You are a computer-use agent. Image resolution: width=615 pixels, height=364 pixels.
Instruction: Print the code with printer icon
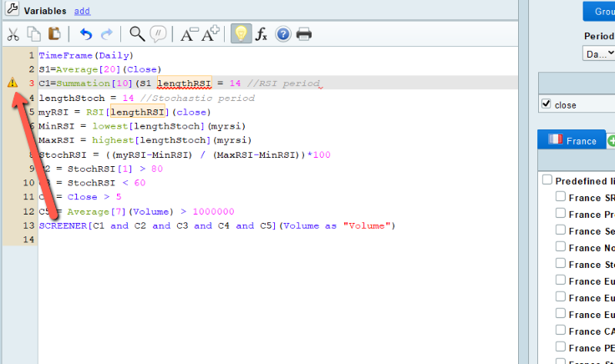303,34
